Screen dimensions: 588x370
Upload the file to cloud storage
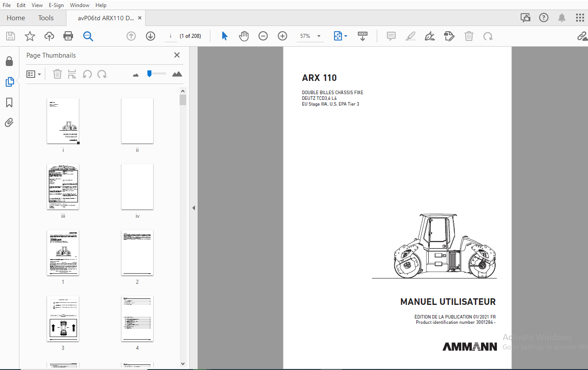tap(49, 36)
